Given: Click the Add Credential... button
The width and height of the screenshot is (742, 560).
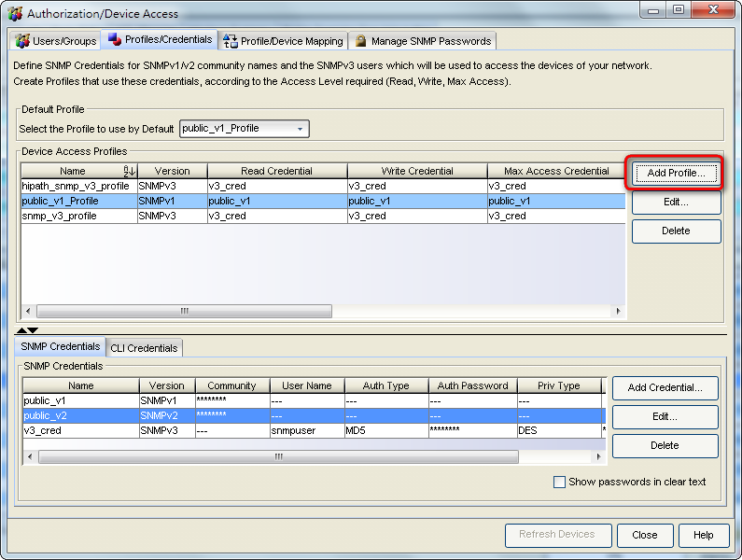Looking at the screenshot, I should point(665,387).
